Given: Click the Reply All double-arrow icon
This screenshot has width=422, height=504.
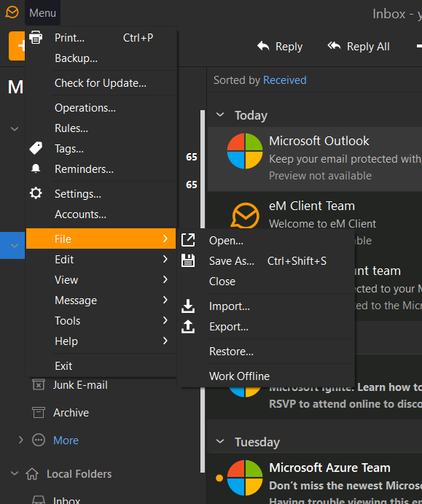Looking at the screenshot, I should (334, 46).
